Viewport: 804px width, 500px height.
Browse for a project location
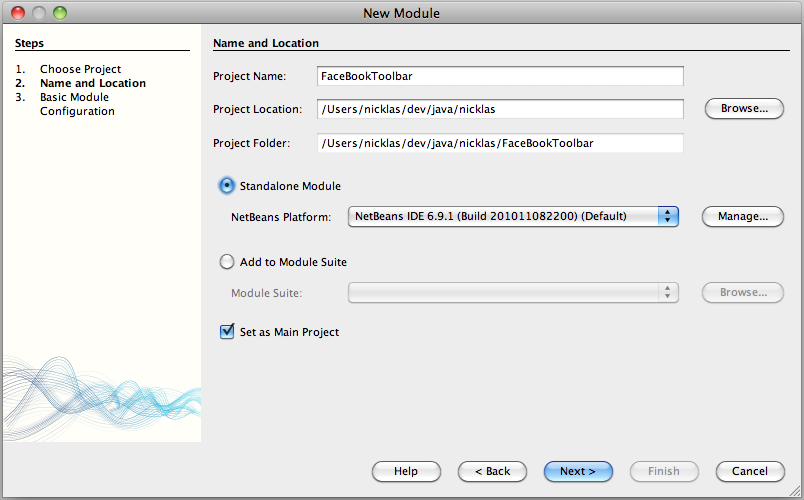(x=744, y=108)
